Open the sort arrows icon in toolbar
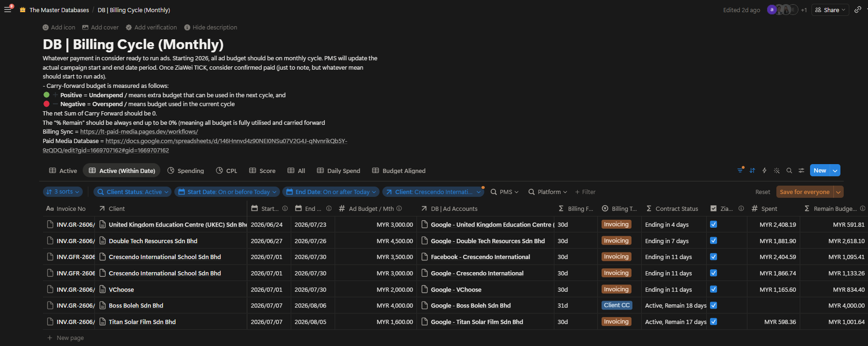The image size is (868, 346). tap(752, 171)
